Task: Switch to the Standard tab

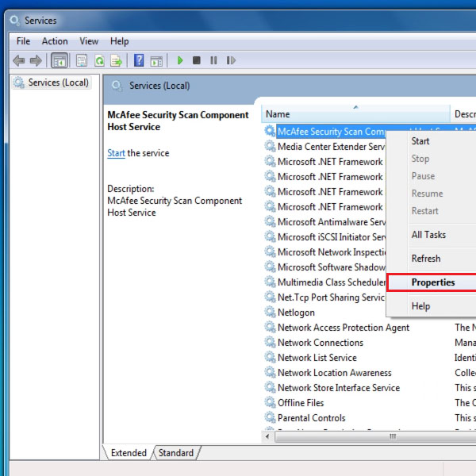Action: pyautogui.click(x=176, y=453)
